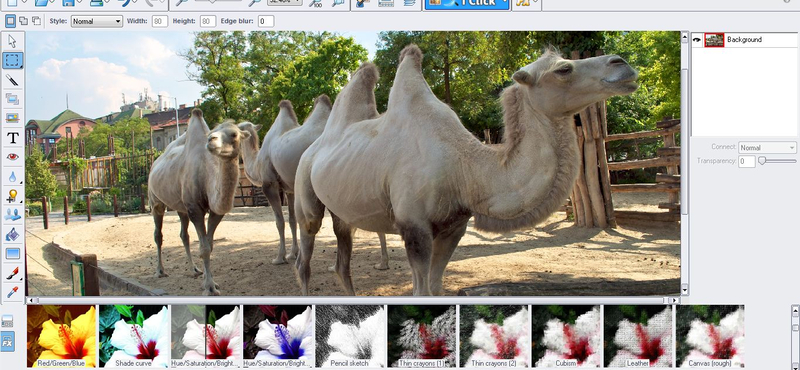Apply the Pencil sketch effect
The height and width of the screenshot is (370, 800).
350,336
